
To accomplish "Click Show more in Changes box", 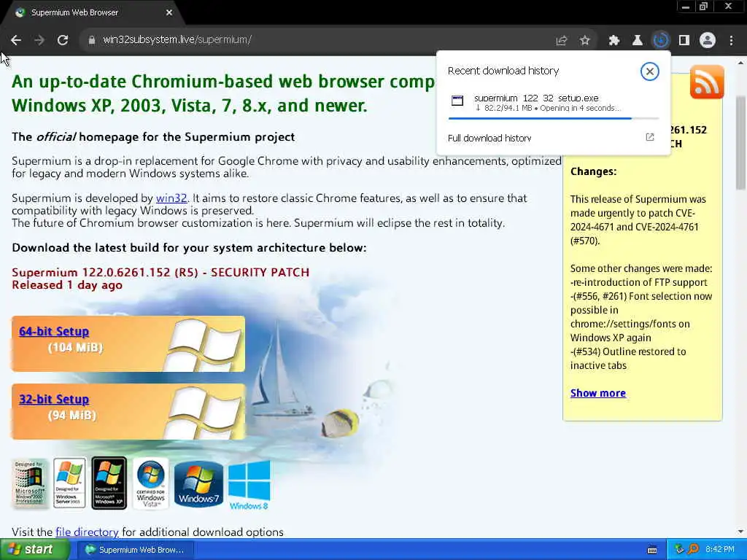I will (598, 393).
